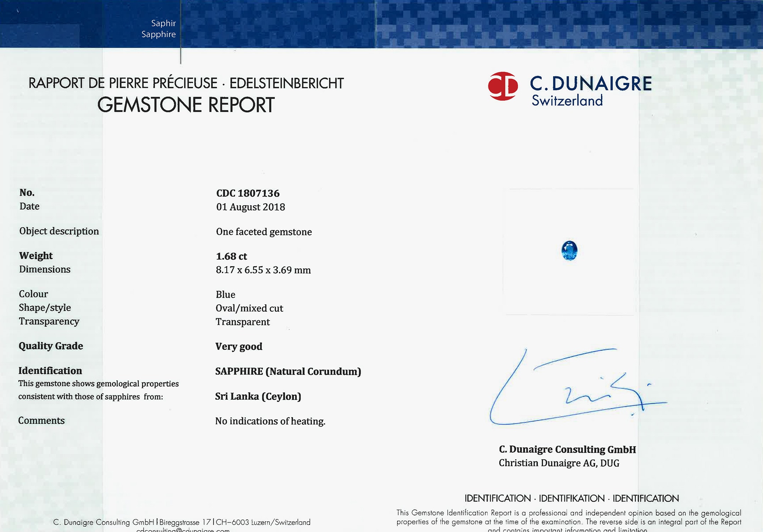Image resolution: width=763 pixels, height=532 pixels.
Task: Click the weight value 1.68 ct
Action: pyautogui.click(x=231, y=256)
